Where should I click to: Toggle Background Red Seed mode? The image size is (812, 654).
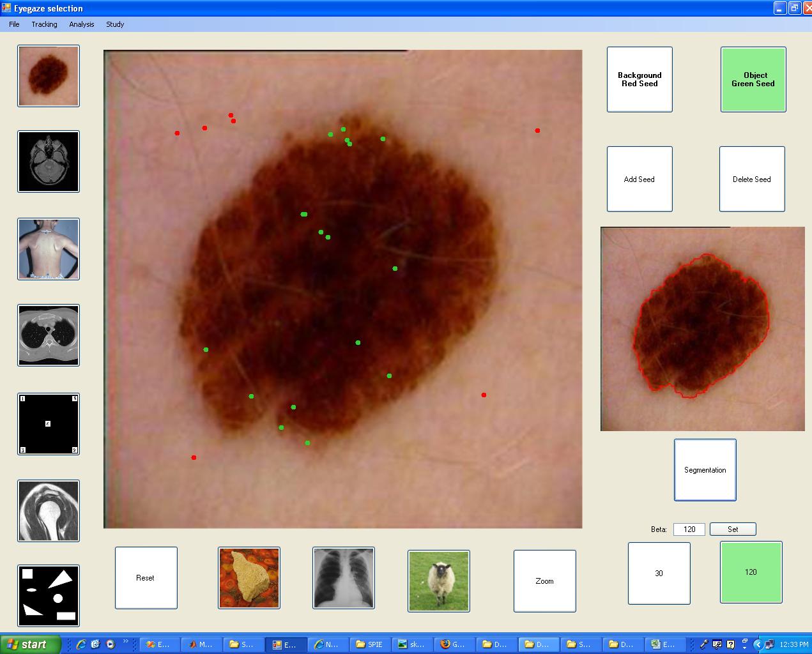pos(640,79)
